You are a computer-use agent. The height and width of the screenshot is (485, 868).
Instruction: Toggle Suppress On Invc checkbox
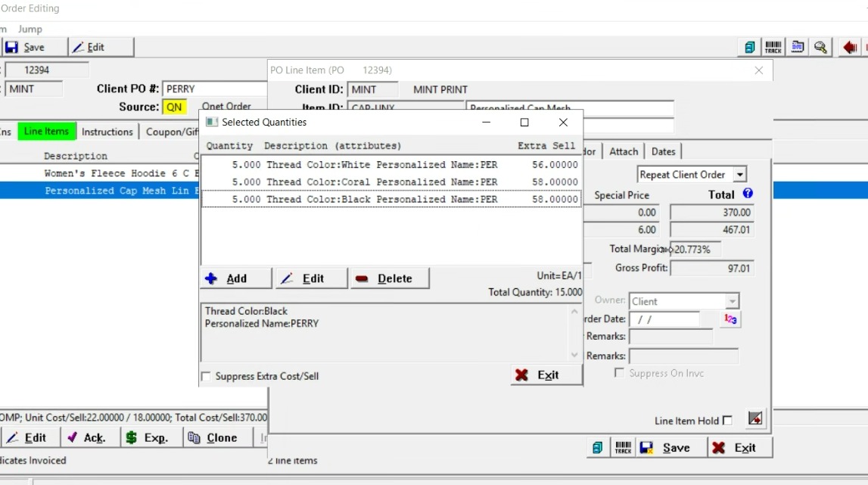pos(620,373)
